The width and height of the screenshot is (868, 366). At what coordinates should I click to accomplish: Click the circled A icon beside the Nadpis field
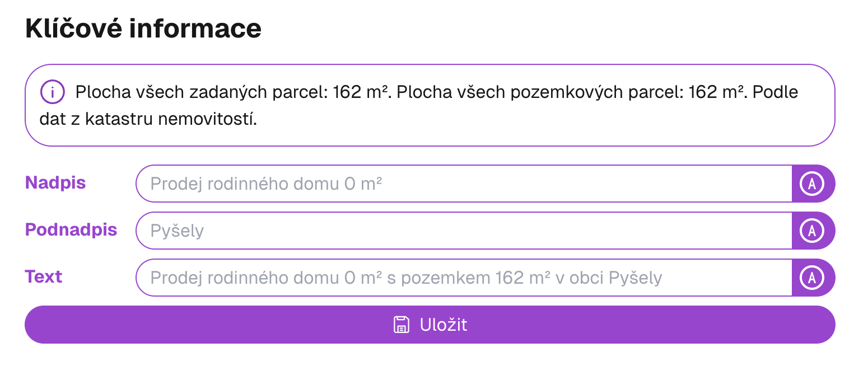click(x=813, y=184)
